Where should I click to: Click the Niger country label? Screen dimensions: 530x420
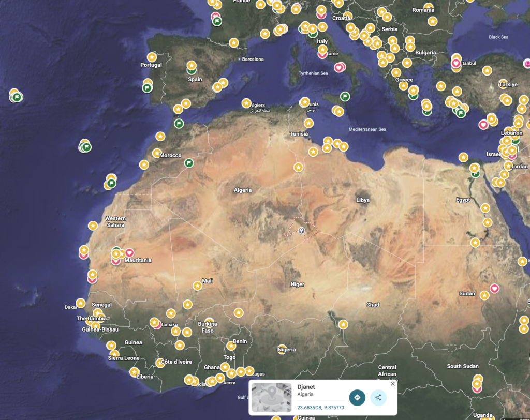[298, 284]
